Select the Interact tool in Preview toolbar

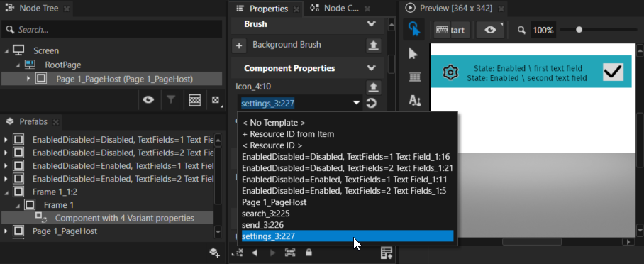413,29
